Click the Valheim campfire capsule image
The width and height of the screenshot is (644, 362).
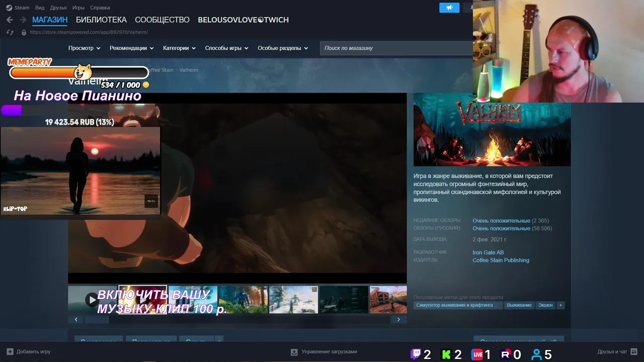(492, 130)
